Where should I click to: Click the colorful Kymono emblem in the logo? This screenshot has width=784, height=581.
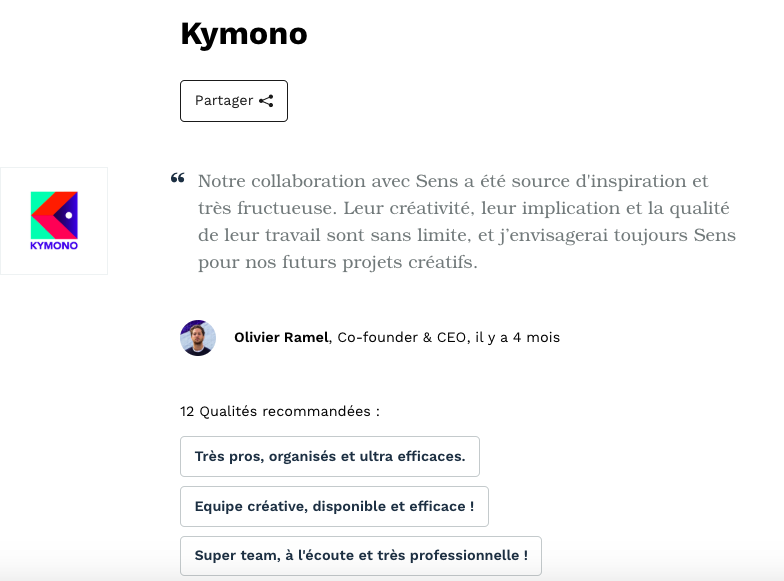54,213
